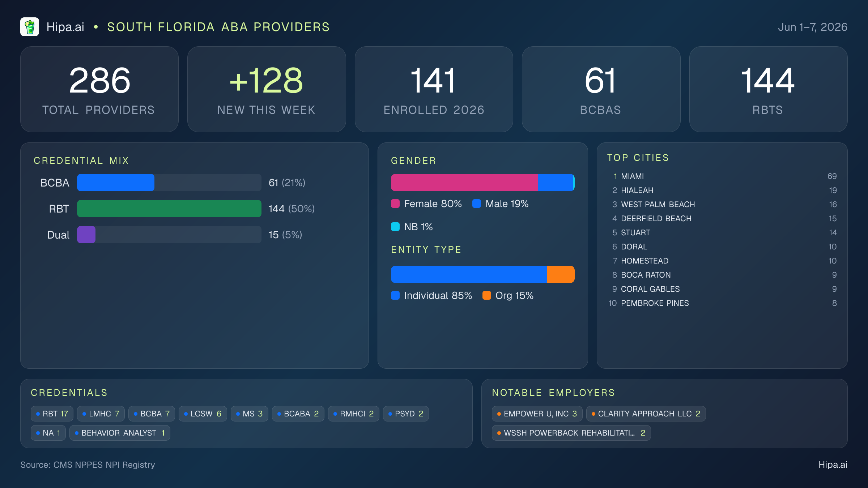Click the BCBA blue bar in Credential Mix

(116, 183)
